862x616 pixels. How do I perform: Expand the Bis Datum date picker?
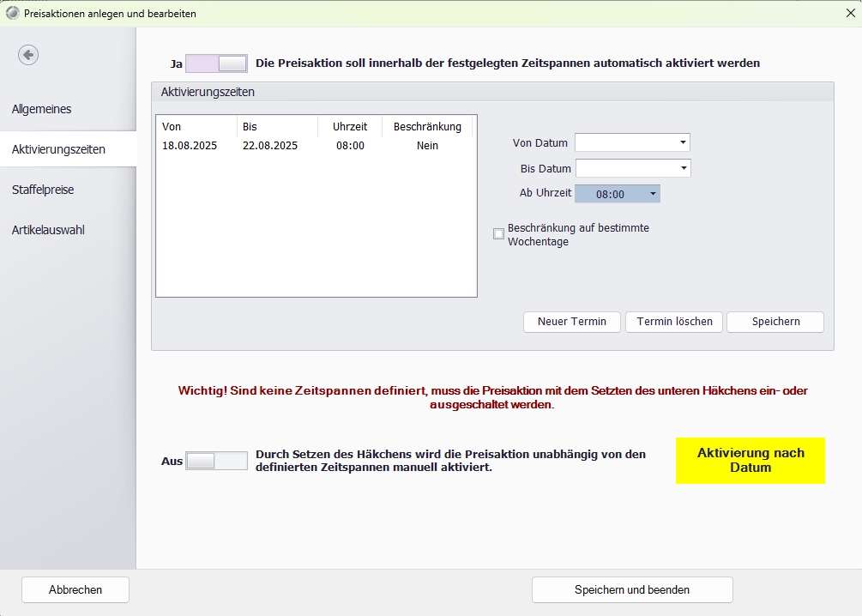click(684, 168)
